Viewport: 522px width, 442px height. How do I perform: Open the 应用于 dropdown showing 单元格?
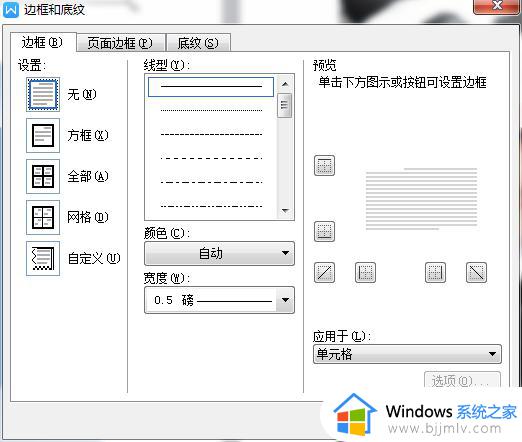(407, 354)
